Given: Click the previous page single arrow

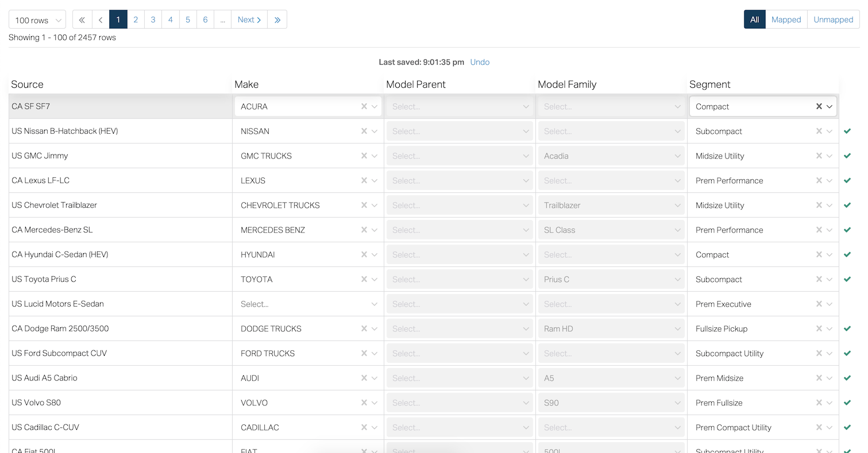Looking at the screenshot, I should pos(101,20).
